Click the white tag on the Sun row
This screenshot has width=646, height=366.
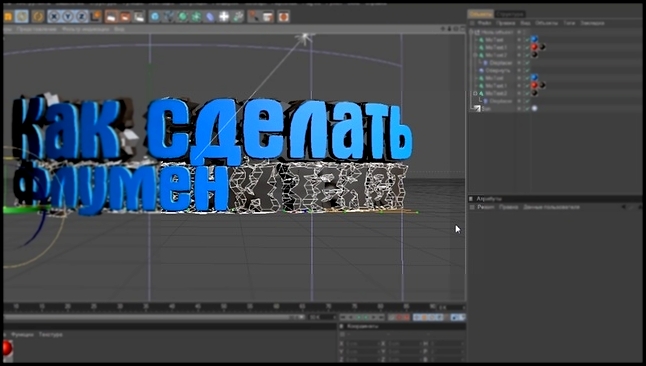pos(534,108)
